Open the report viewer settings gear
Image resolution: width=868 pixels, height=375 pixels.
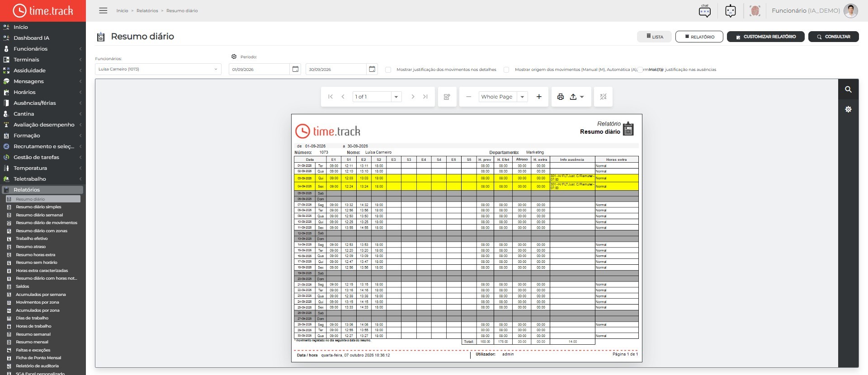coord(849,109)
